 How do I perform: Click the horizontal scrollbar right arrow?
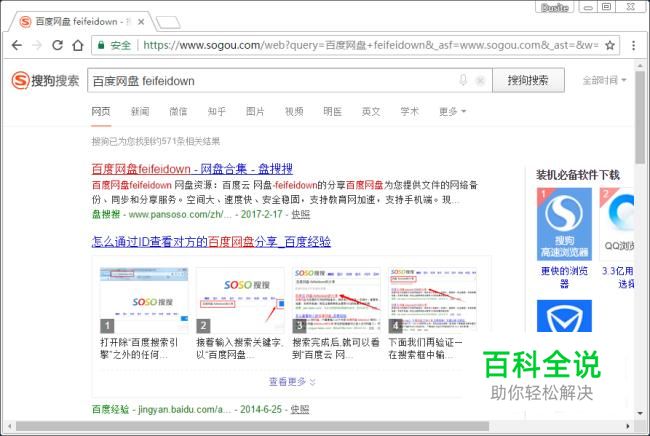click(628, 426)
